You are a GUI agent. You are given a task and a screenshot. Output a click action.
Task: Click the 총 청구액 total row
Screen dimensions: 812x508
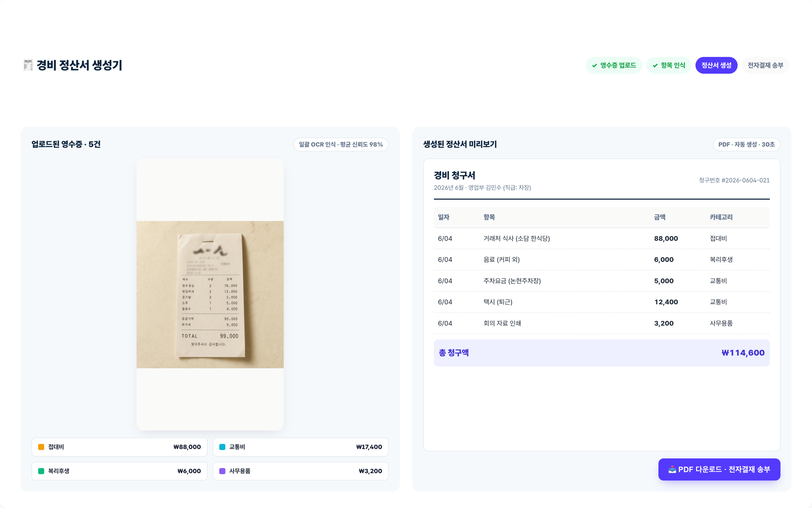602,353
